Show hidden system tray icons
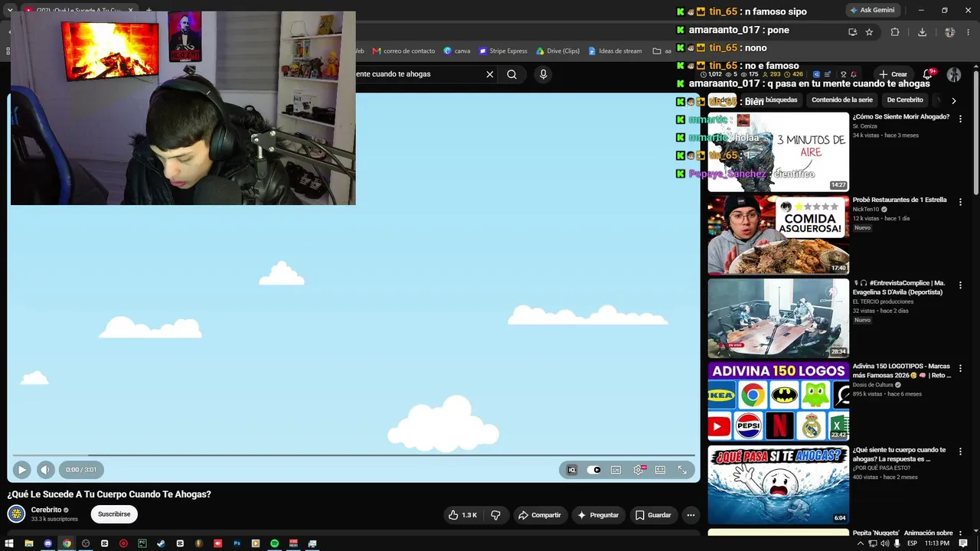This screenshot has width=980, height=551. tap(860, 543)
